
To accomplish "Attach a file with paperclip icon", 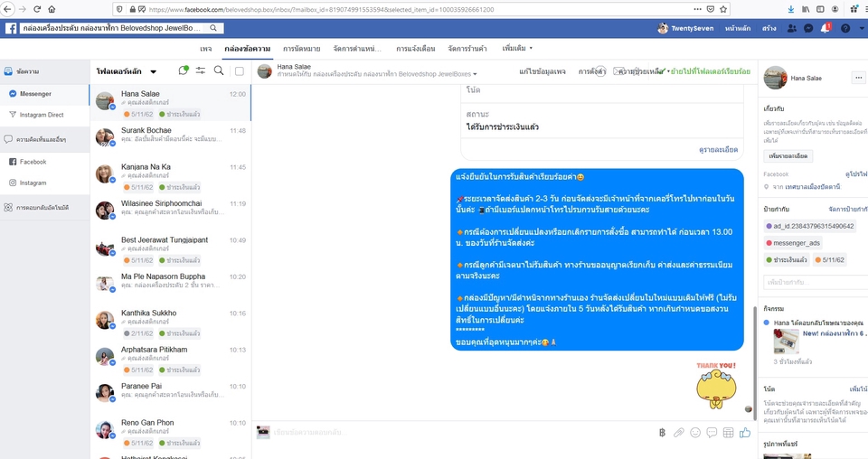I will pyautogui.click(x=679, y=433).
